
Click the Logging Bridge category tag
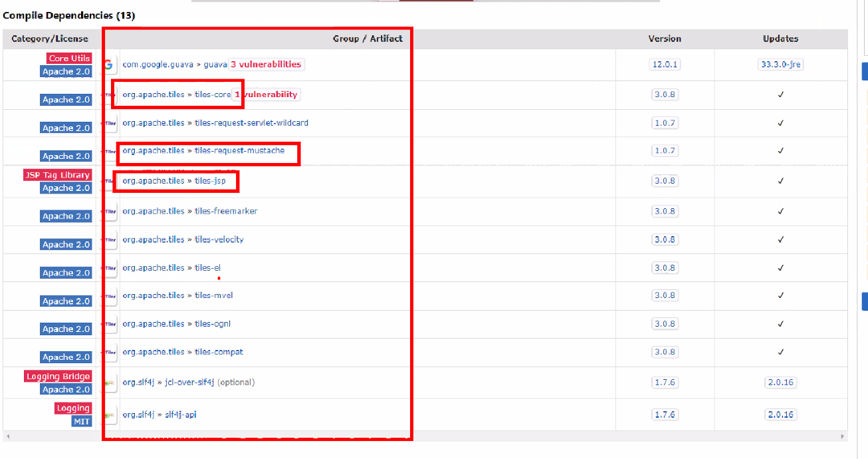coord(58,377)
